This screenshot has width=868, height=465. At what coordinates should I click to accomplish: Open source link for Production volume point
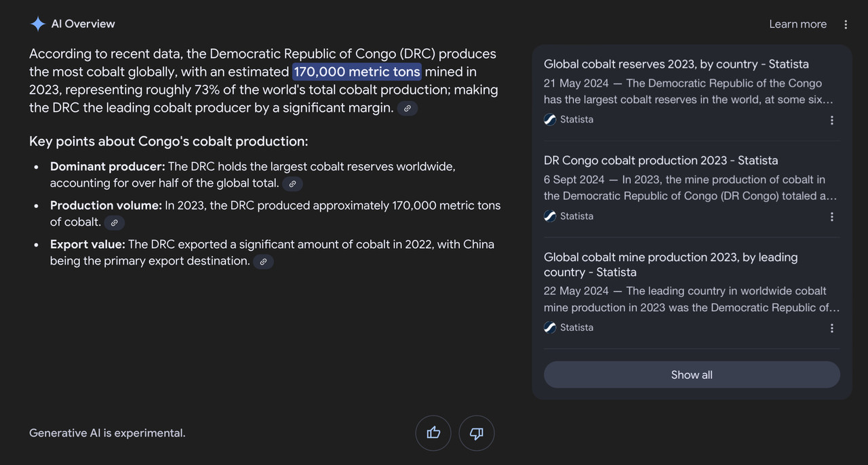tap(115, 222)
